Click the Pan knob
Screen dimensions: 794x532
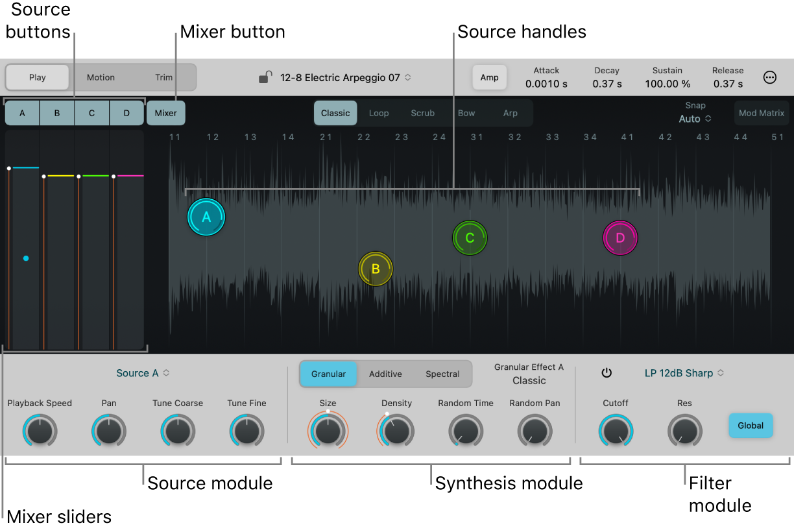(x=109, y=431)
